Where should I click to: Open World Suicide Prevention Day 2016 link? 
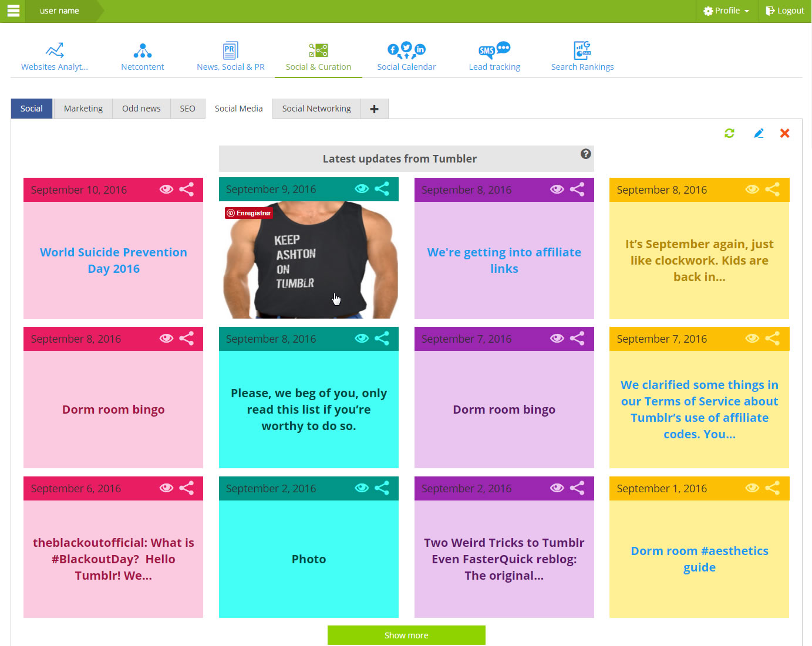pyautogui.click(x=113, y=261)
